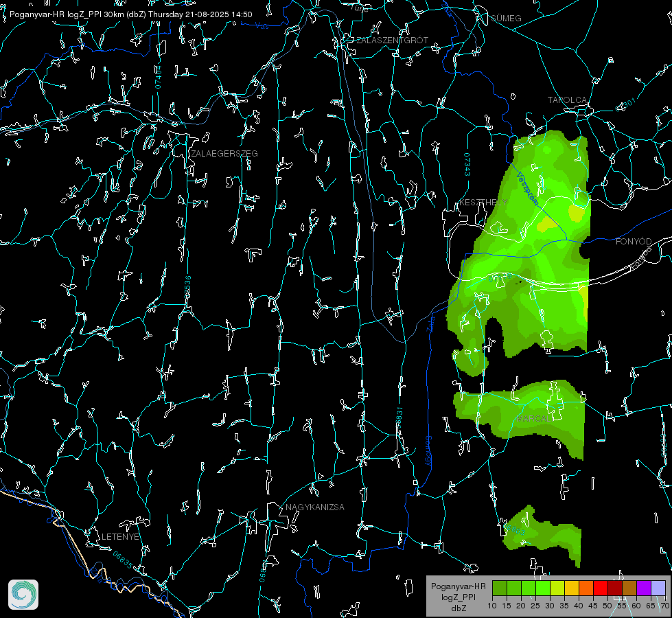Click the 60–65 dBZ purple legend swatch
The image size is (672, 618).
643,588
